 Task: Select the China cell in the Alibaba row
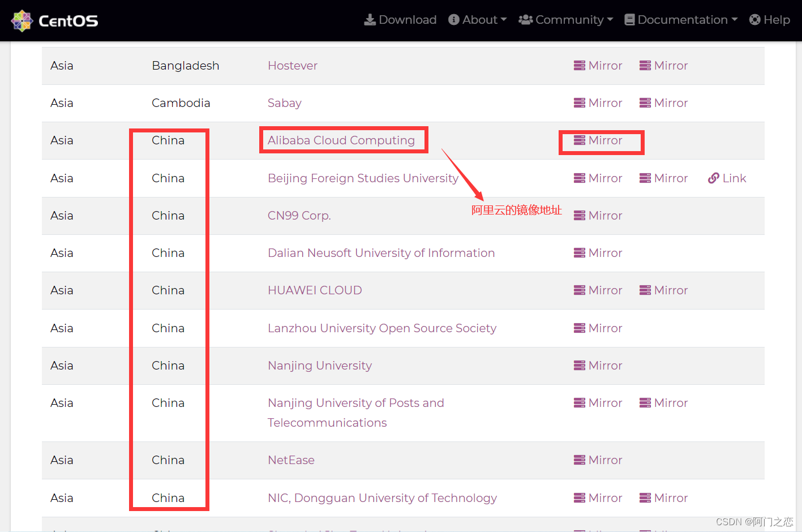[x=168, y=140]
